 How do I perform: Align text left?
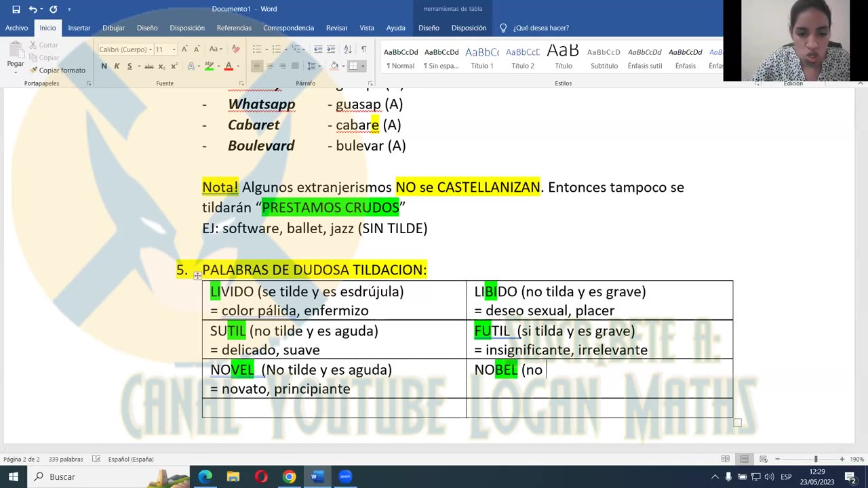click(x=257, y=66)
